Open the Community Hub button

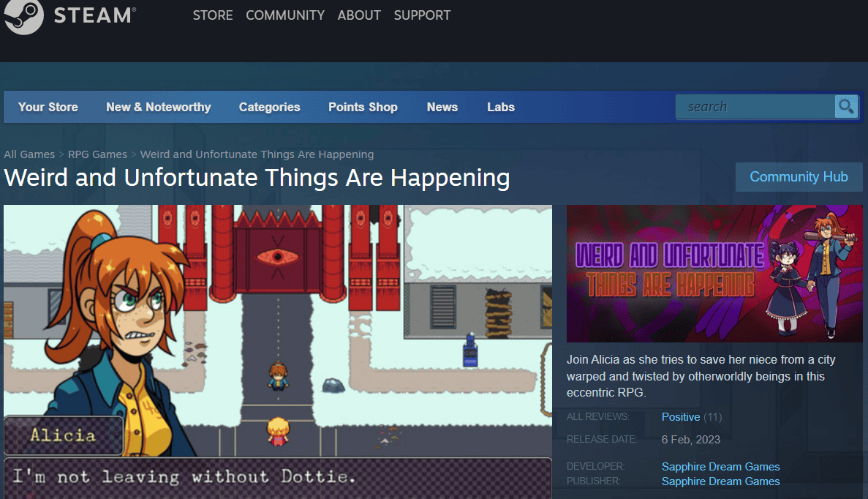[799, 177]
